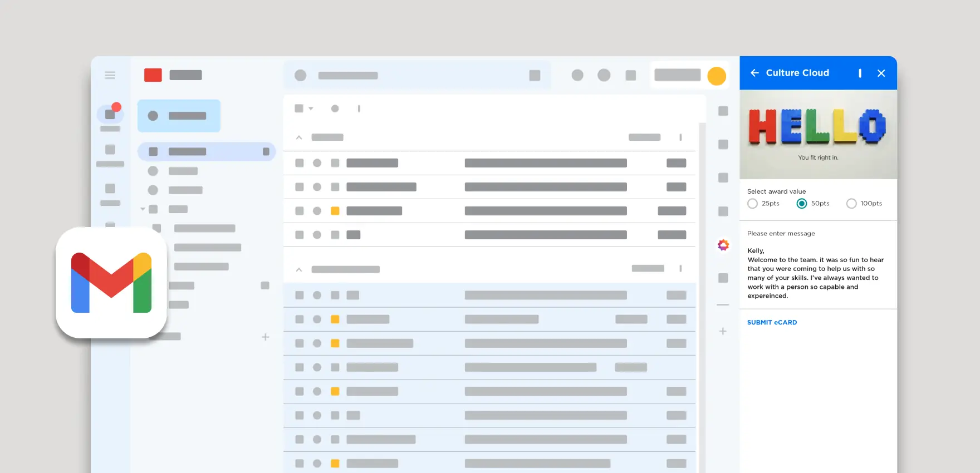Open search filter icon in search bar
Screen dimensions: 980x473
[x=535, y=75]
